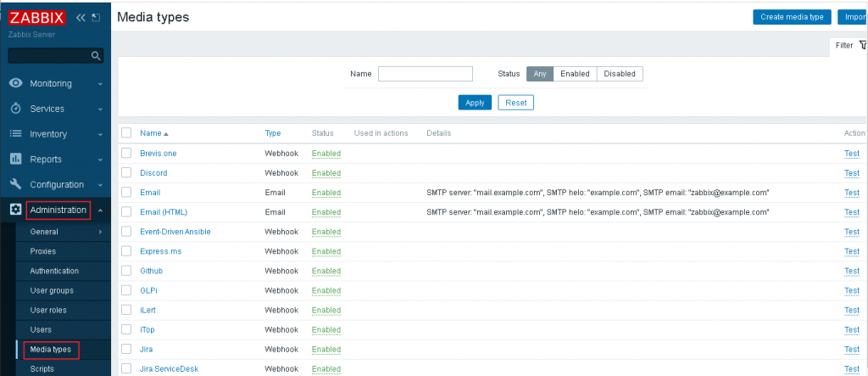Expand the Monitoring menu chevron

tap(100, 84)
